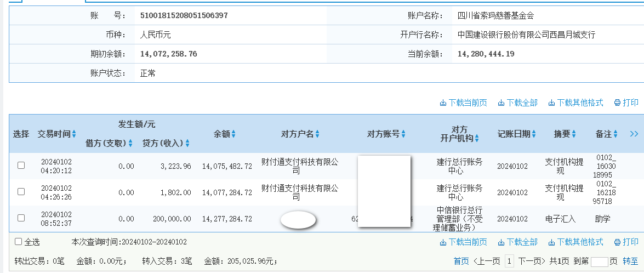
Task: Click bottom download all icon
Action: click(501, 242)
